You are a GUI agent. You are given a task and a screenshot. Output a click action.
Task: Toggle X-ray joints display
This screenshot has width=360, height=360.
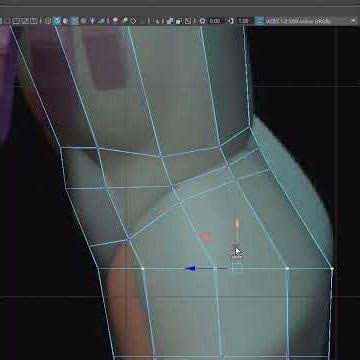(188, 21)
